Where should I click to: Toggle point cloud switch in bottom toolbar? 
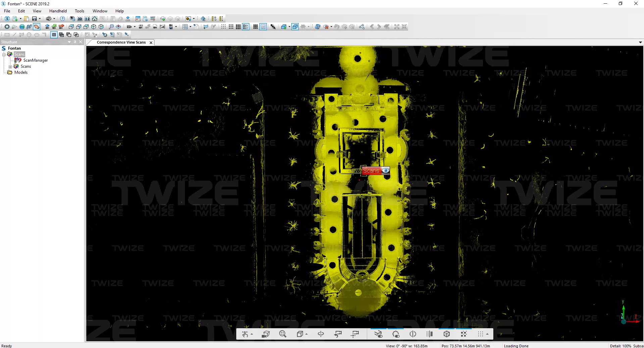pos(396,334)
